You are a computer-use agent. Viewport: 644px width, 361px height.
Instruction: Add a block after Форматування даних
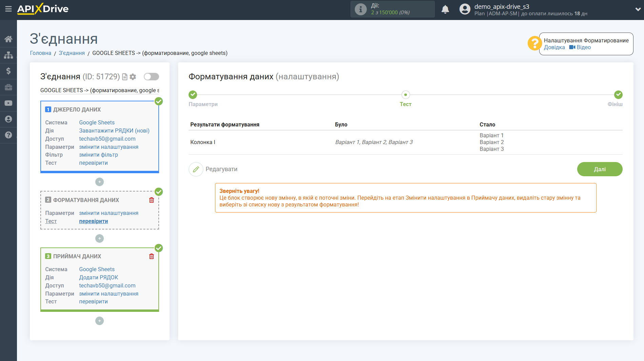point(99,239)
